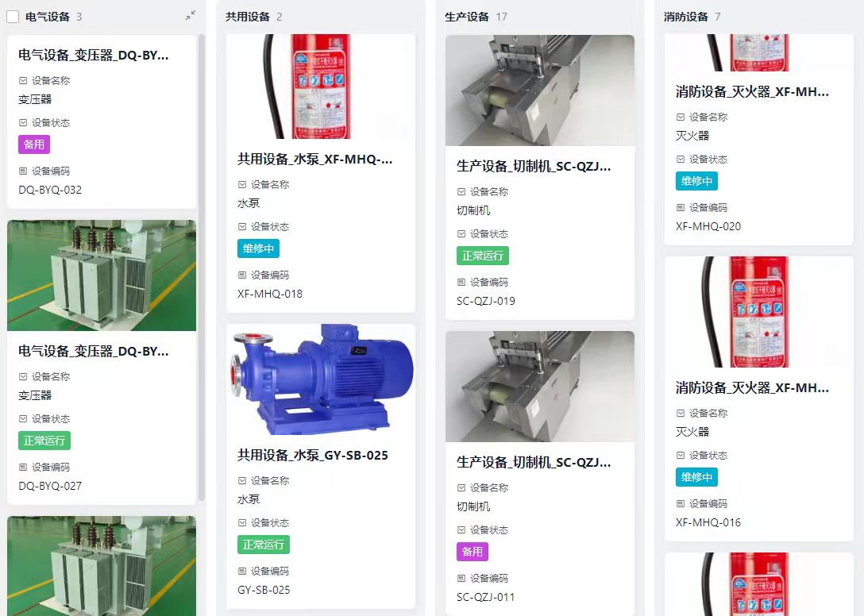Screen dimensions: 864x616
Task: Click the blue water pump thumbnail
Action: tap(321, 379)
